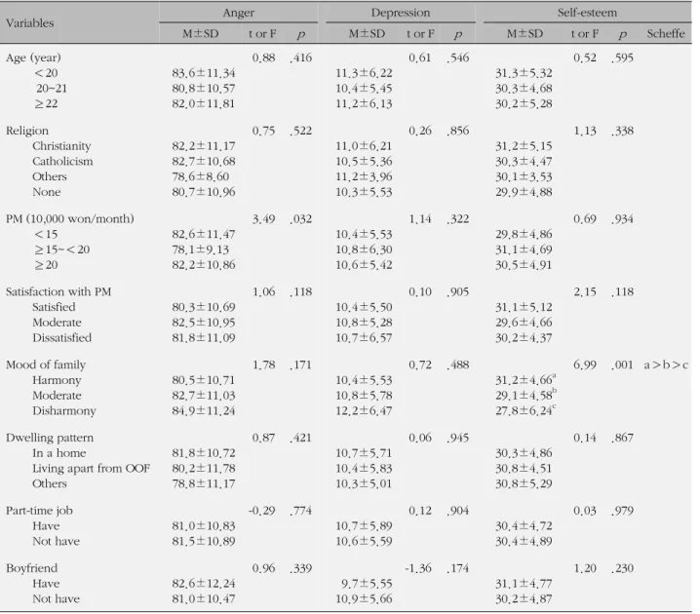700x614 pixels.
Task: Click 'PM (10,000 won/month)' row label
Action: [x=70, y=219]
